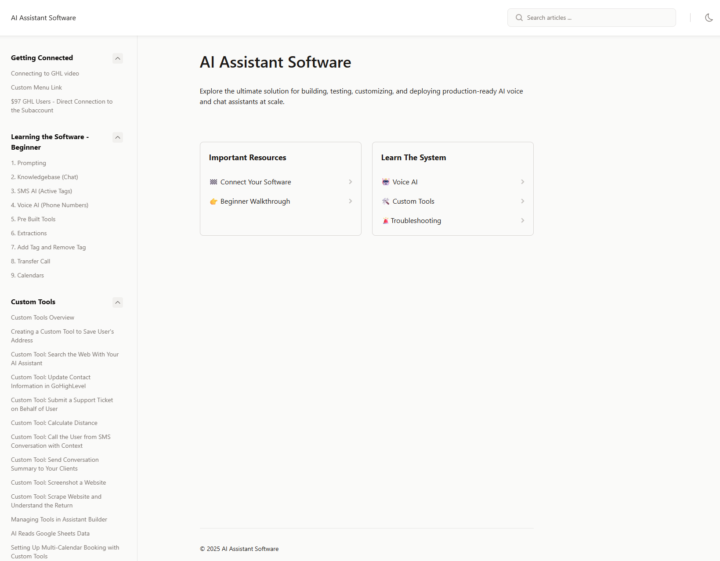The width and height of the screenshot is (720, 561).
Task: Click the search magnifier icon
Action: 519,18
